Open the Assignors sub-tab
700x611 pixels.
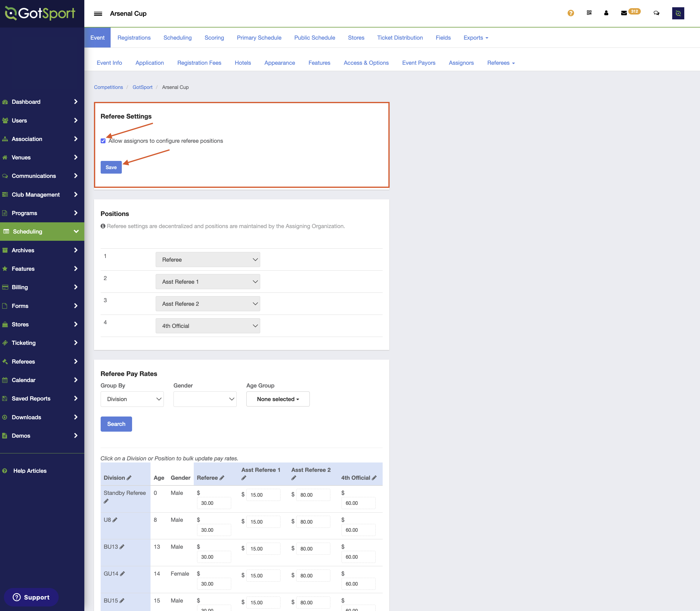click(x=461, y=63)
